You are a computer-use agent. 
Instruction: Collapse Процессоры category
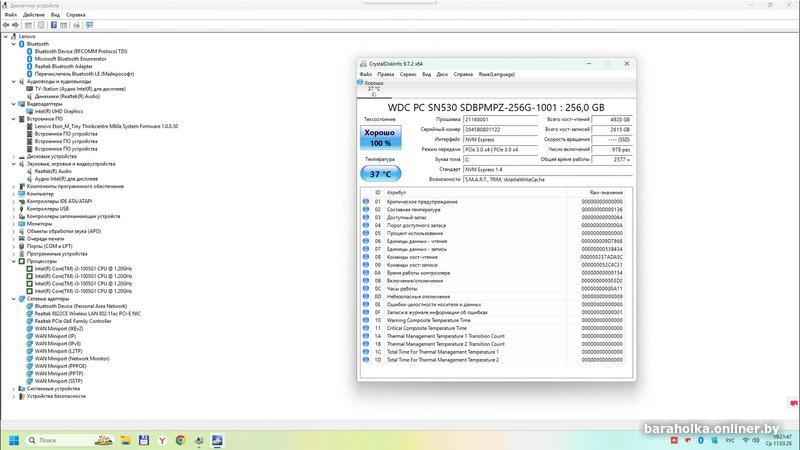[14, 261]
